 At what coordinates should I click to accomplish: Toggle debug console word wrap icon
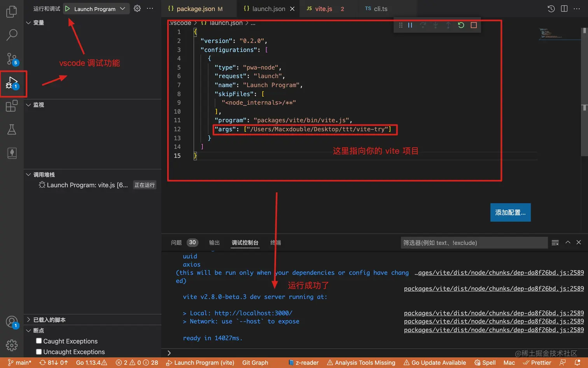tap(555, 243)
